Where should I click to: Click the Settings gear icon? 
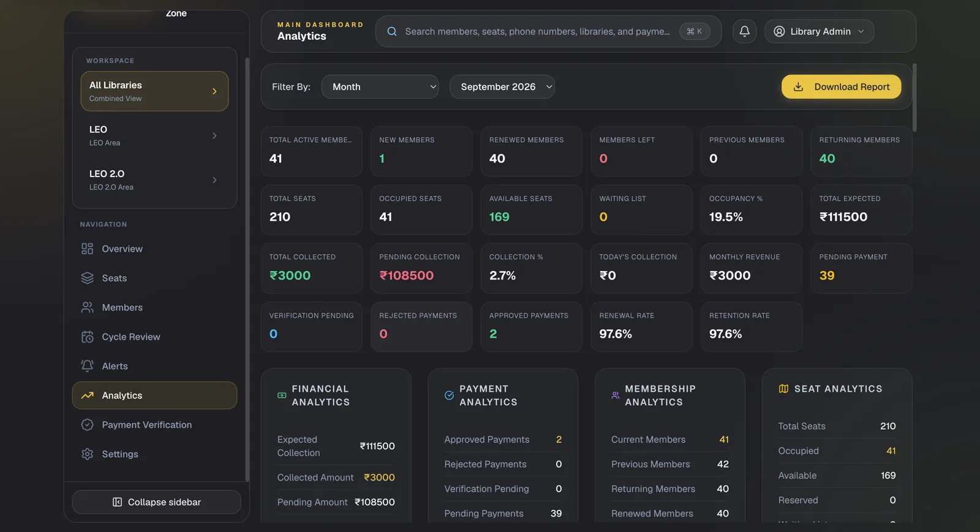tap(88, 454)
